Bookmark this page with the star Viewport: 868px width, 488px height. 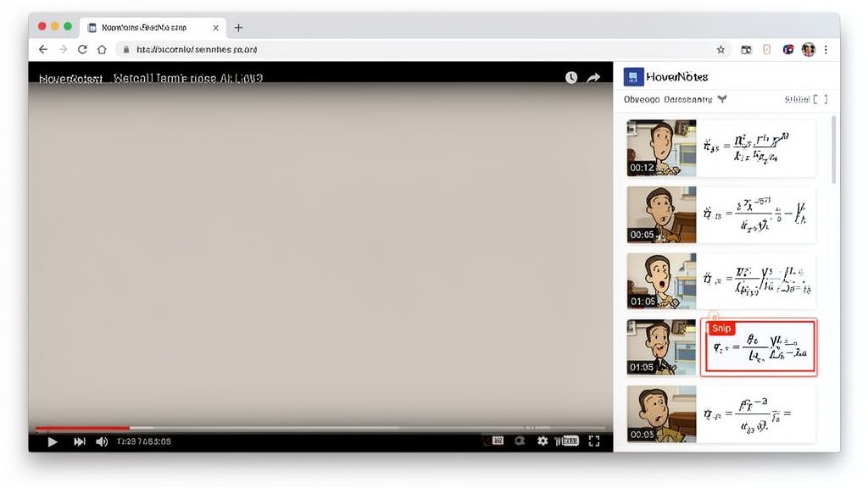click(721, 50)
